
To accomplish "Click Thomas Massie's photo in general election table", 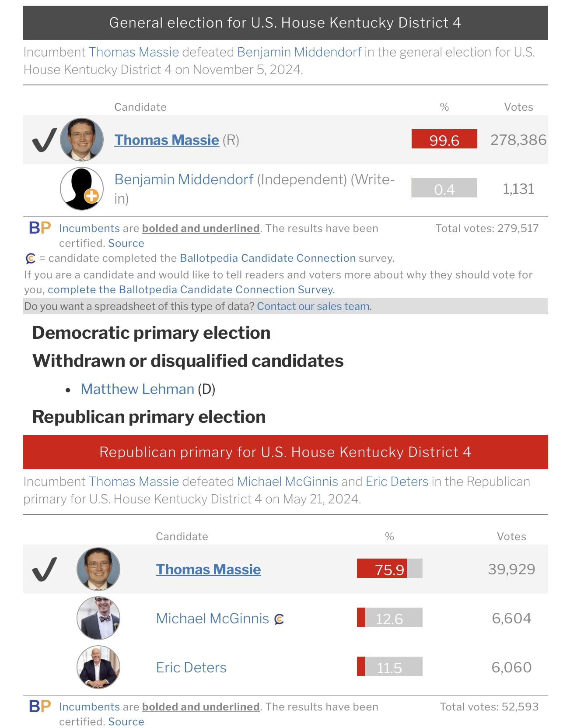I will click(82, 140).
